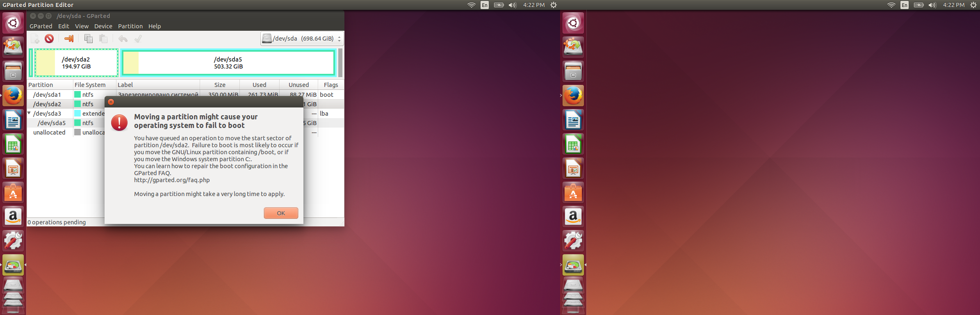This screenshot has height=315, width=980.
Task: Open the Device menu
Action: coord(103,26)
